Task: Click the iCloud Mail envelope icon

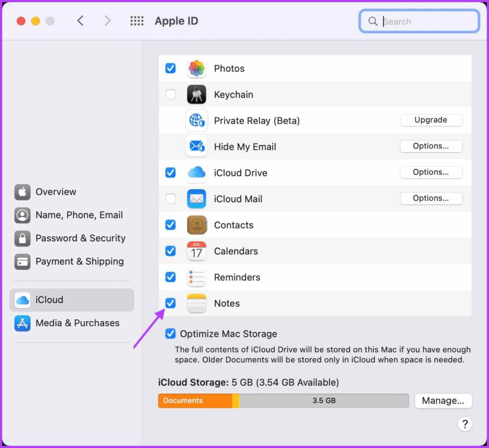Action: (x=196, y=198)
